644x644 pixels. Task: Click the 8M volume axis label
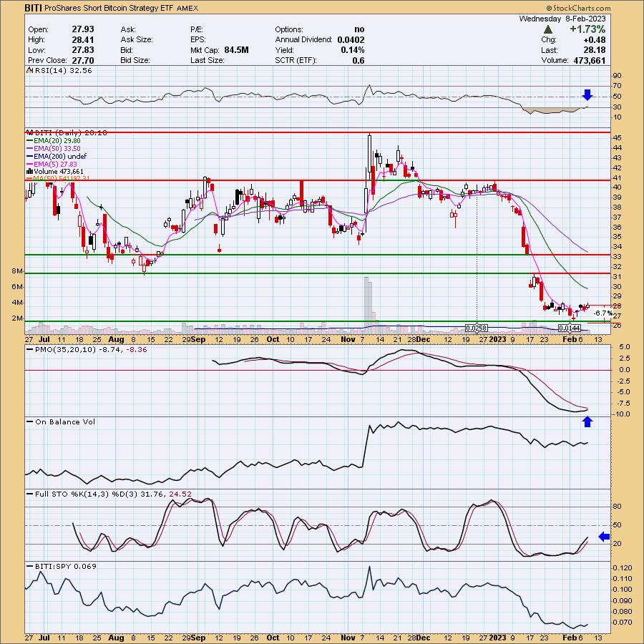pyautogui.click(x=18, y=271)
